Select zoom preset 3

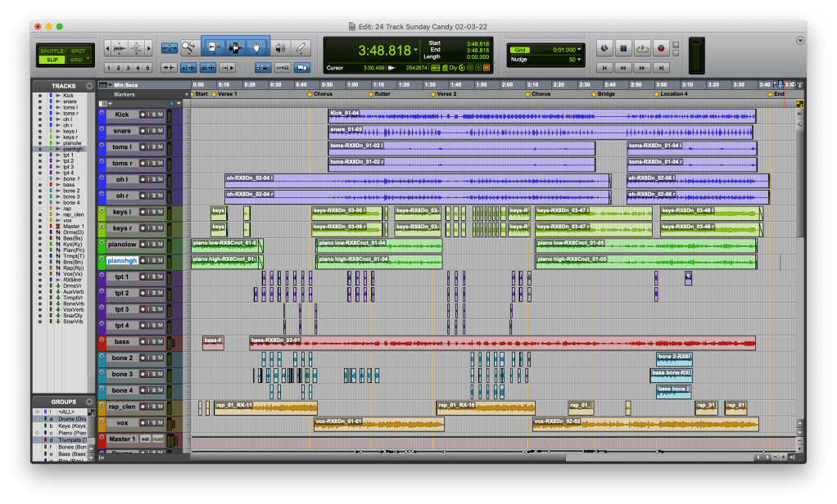point(129,67)
